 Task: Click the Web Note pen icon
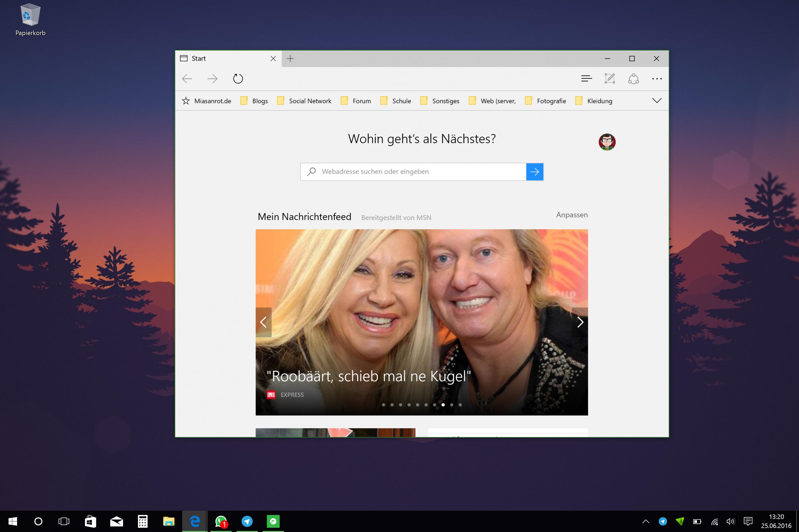click(610, 79)
